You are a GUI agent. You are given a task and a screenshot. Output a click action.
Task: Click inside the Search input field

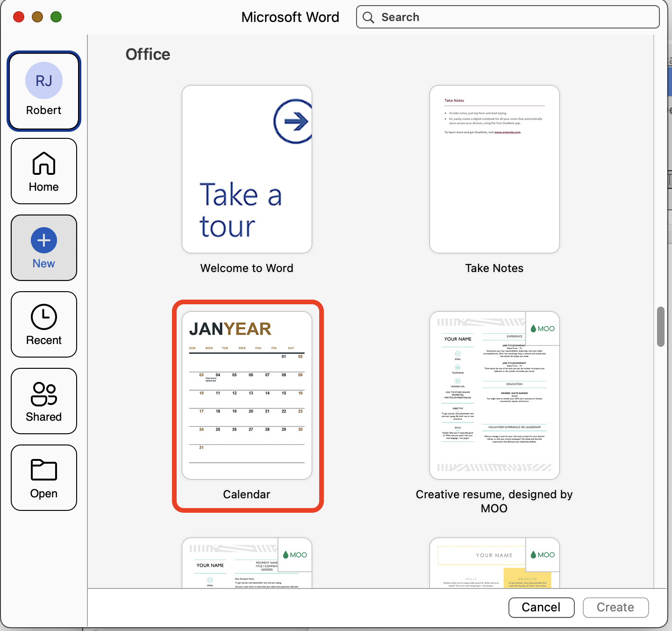(508, 17)
